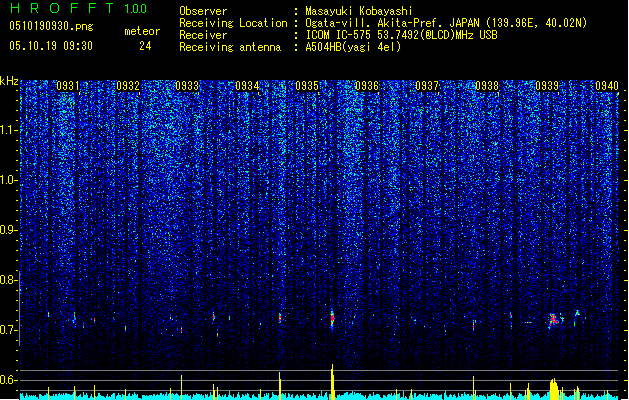Click the ICOM IC-575 receiver text
Image resolution: width=629 pixels, height=400 pixels.
click(401, 35)
